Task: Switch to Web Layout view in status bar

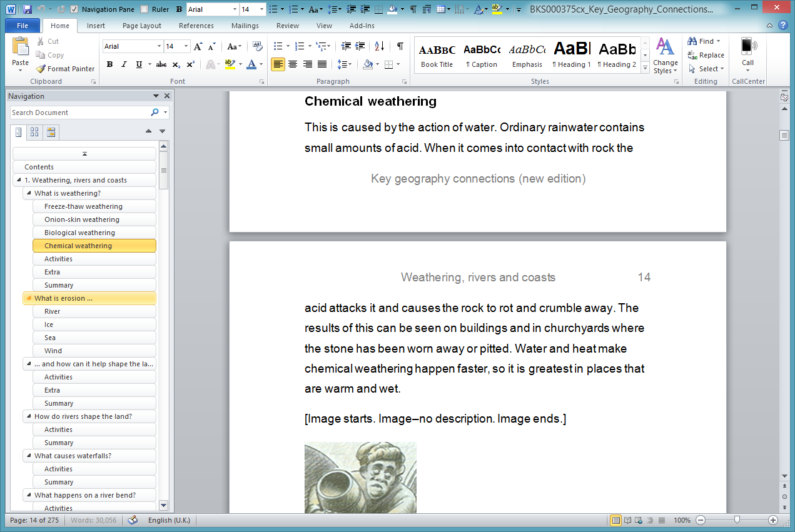Action: click(639, 520)
